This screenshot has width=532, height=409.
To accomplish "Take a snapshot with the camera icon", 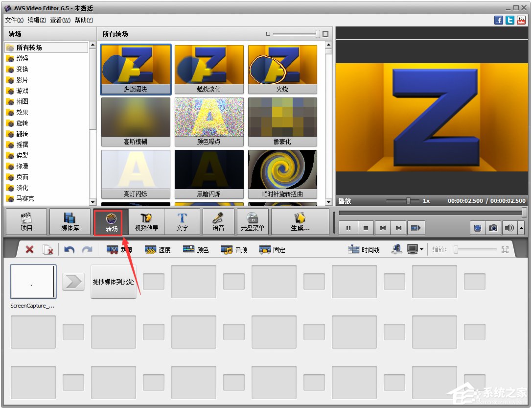I will (x=493, y=228).
